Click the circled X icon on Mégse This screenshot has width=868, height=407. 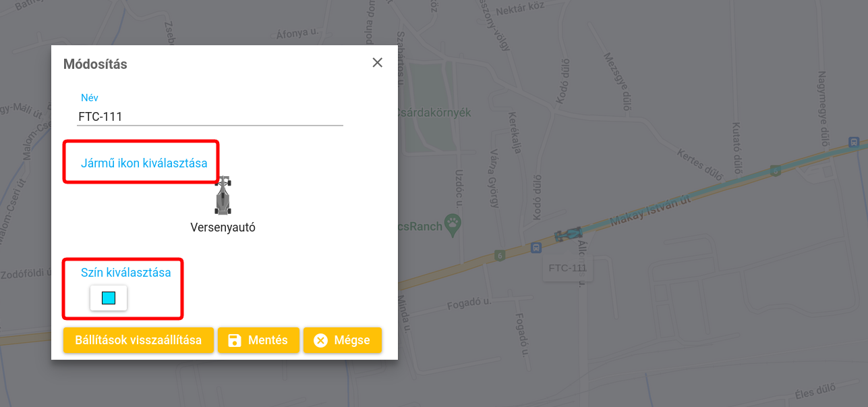[321, 340]
